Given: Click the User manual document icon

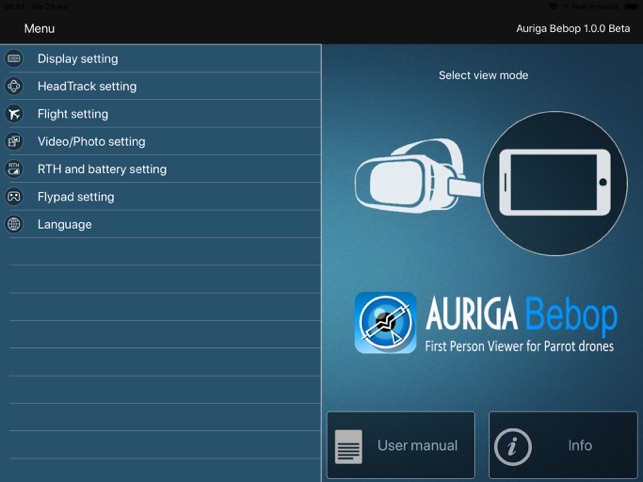Looking at the screenshot, I should (x=348, y=446).
